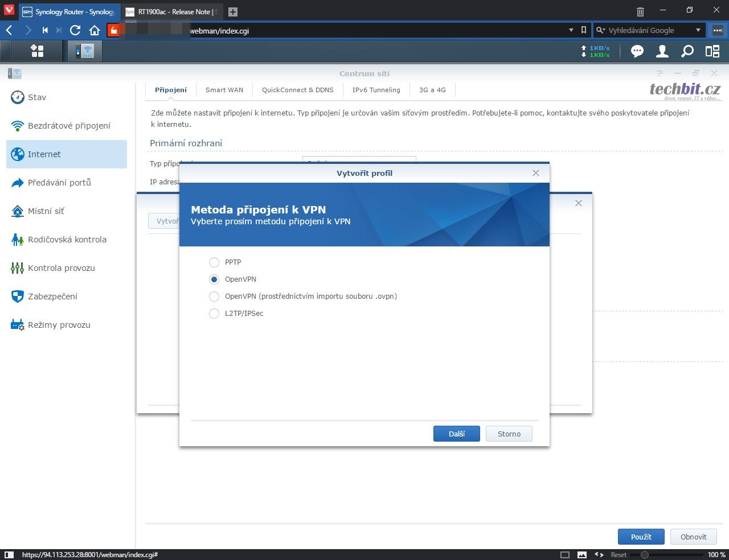Open the Google search engine dropdown arrow
The height and width of the screenshot is (560, 729).
coord(698,30)
